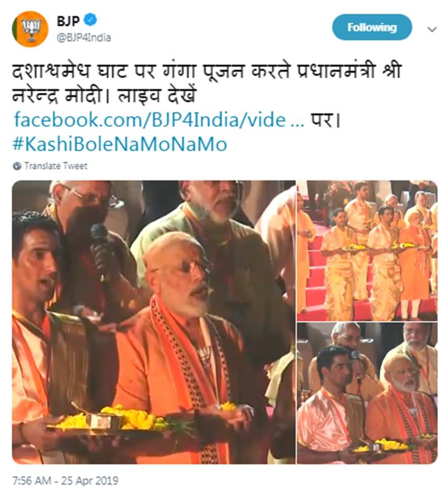Click the globe icon beside Translate Tweet

tap(17, 166)
